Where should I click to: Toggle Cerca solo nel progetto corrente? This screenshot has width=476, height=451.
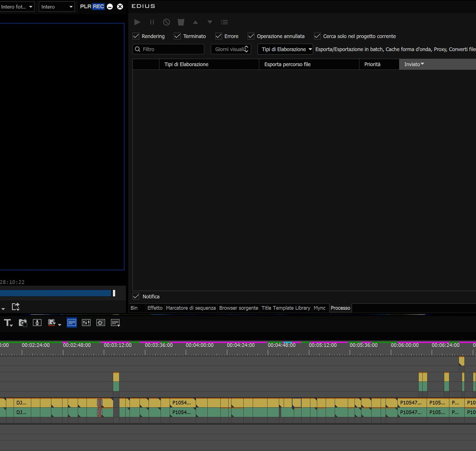[317, 36]
